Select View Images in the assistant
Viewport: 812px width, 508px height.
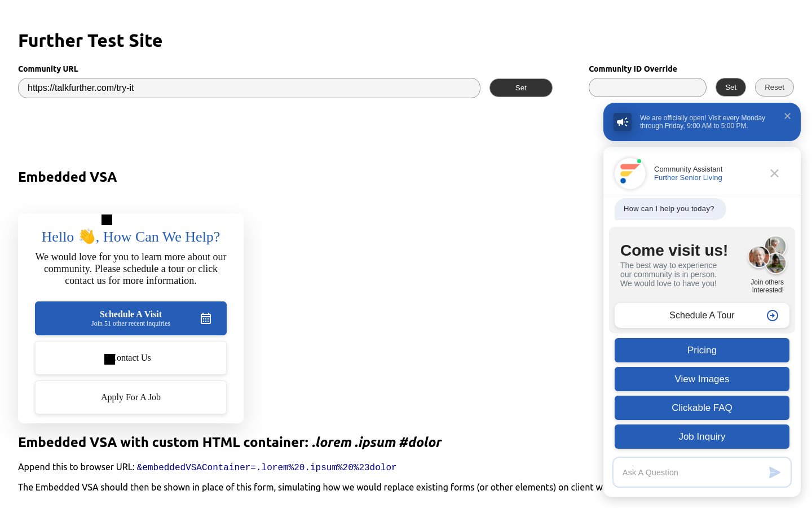pos(701,379)
